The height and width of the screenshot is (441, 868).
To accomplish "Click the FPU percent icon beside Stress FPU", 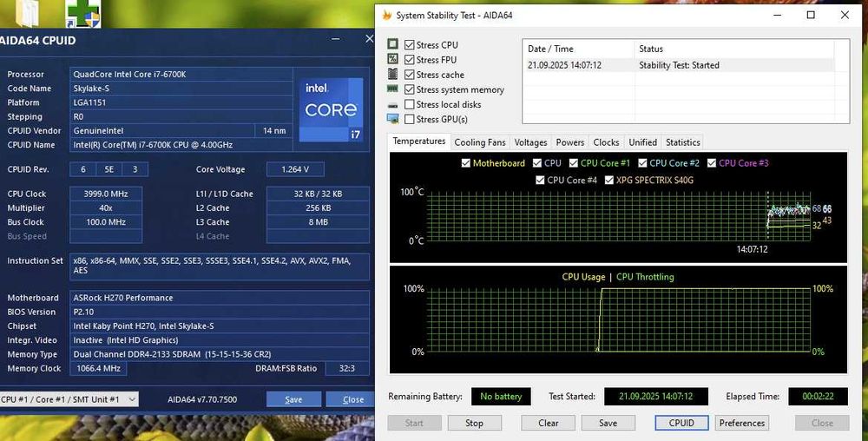I will click(x=392, y=59).
